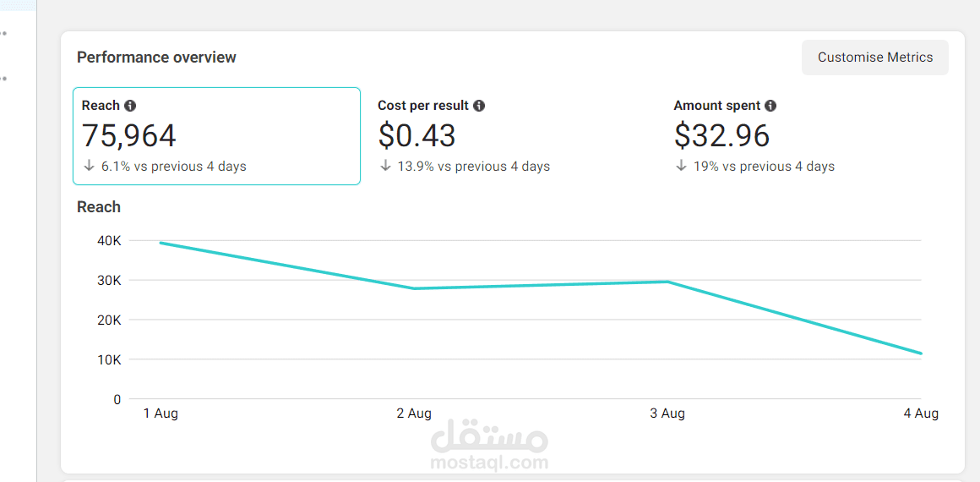Click the Amount spent info icon
The image size is (980, 482).
coord(770,106)
